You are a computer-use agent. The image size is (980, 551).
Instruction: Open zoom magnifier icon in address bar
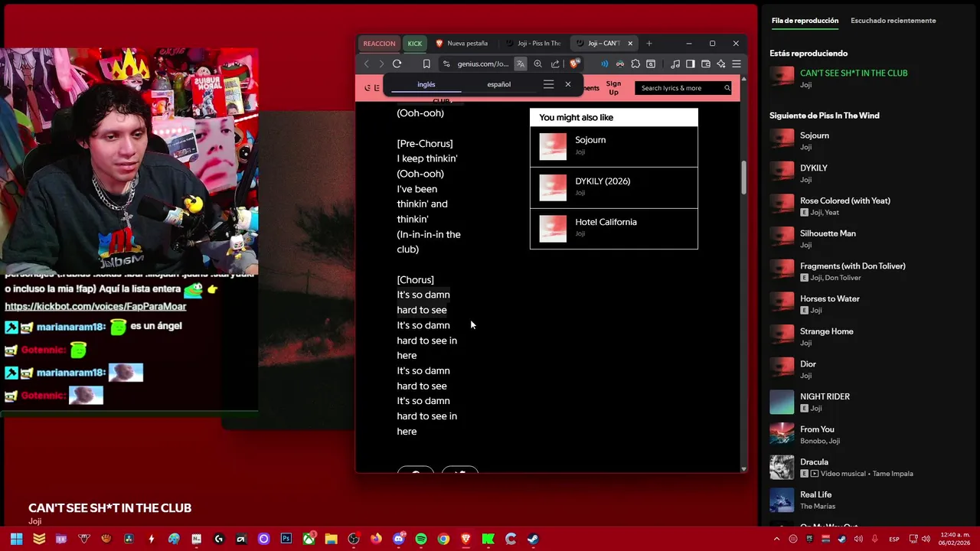[x=537, y=64]
